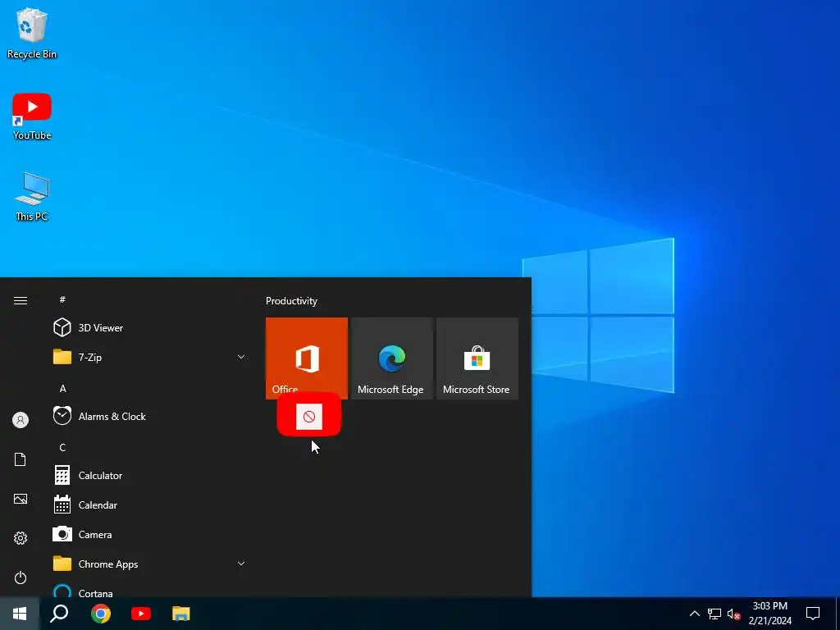Open Pictures from Start sidebar
This screenshot has width=840, height=630.
tap(21, 499)
